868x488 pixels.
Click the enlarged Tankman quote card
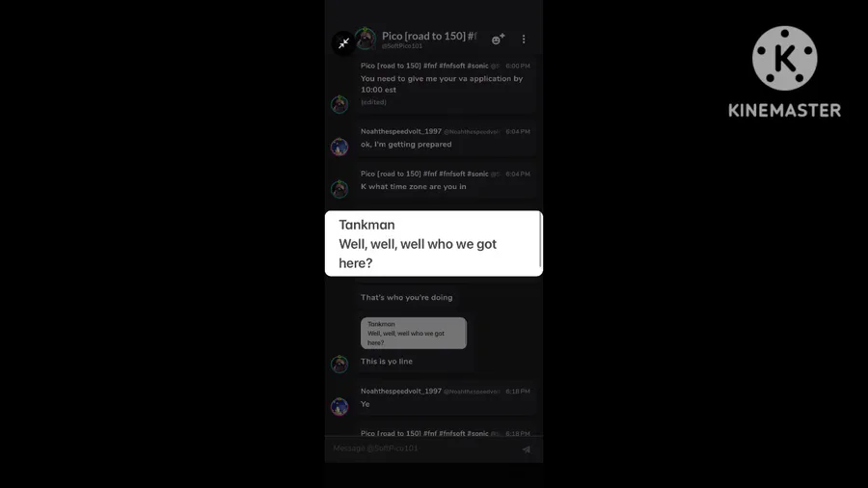pos(433,243)
